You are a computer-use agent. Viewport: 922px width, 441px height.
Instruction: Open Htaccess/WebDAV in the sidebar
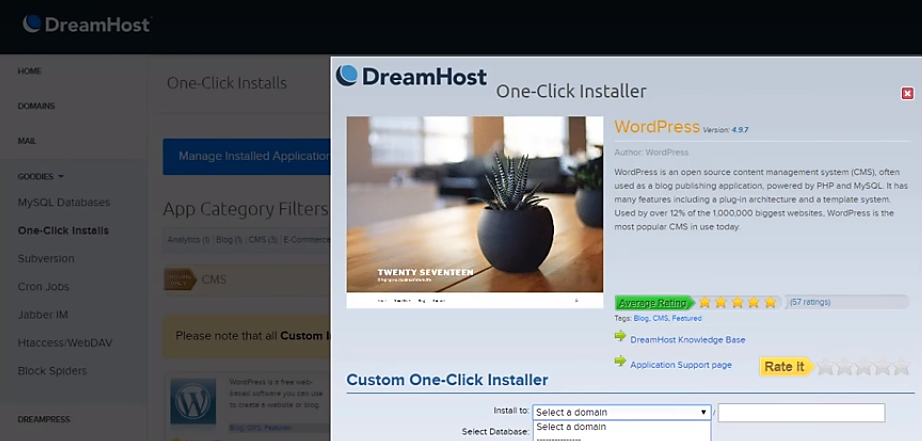click(x=65, y=343)
